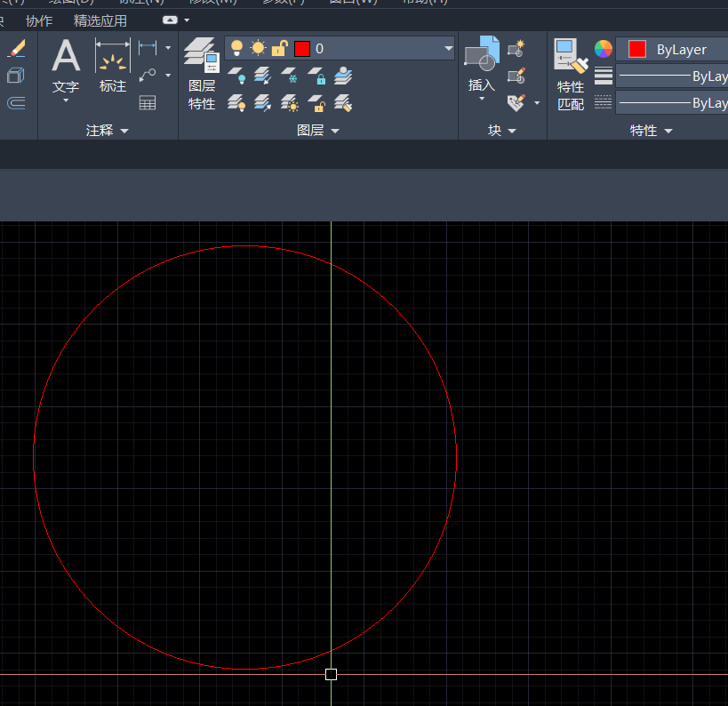Switch to the 协作 ribbon tab
This screenshot has width=728, height=706.
click(39, 20)
